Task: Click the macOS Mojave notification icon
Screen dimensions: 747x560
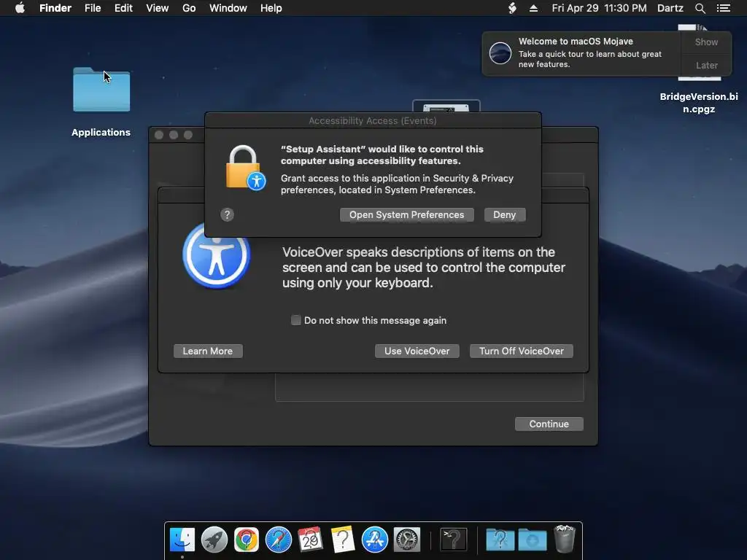Action: click(x=500, y=52)
